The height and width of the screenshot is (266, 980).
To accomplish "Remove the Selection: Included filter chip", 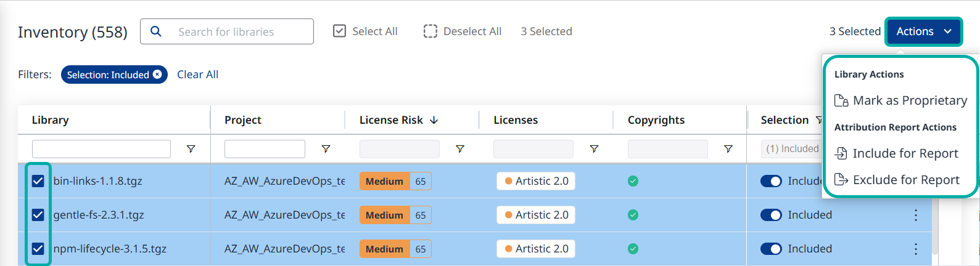I will click(158, 75).
